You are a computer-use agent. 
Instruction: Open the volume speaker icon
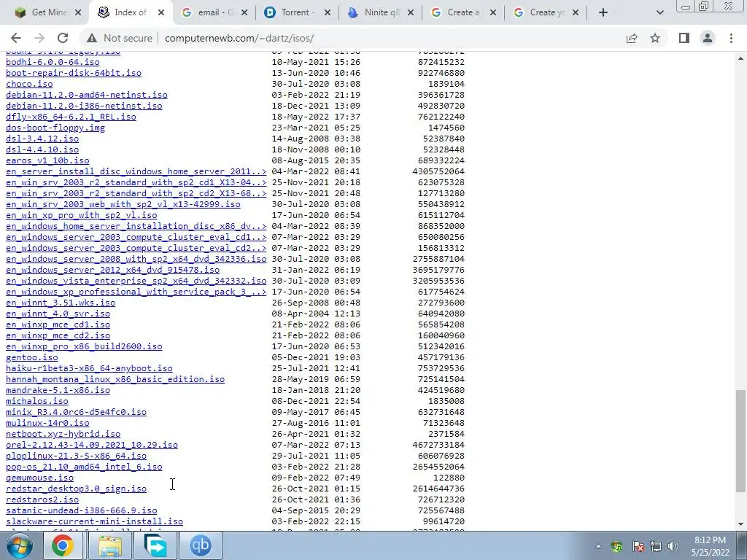tap(673, 546)
